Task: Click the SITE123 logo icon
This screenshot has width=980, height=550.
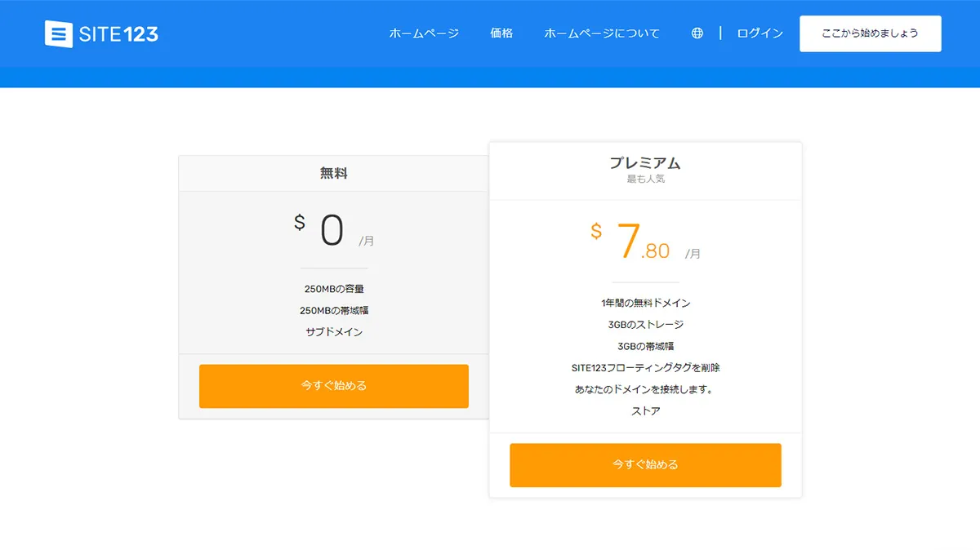Action: point(59,34)
